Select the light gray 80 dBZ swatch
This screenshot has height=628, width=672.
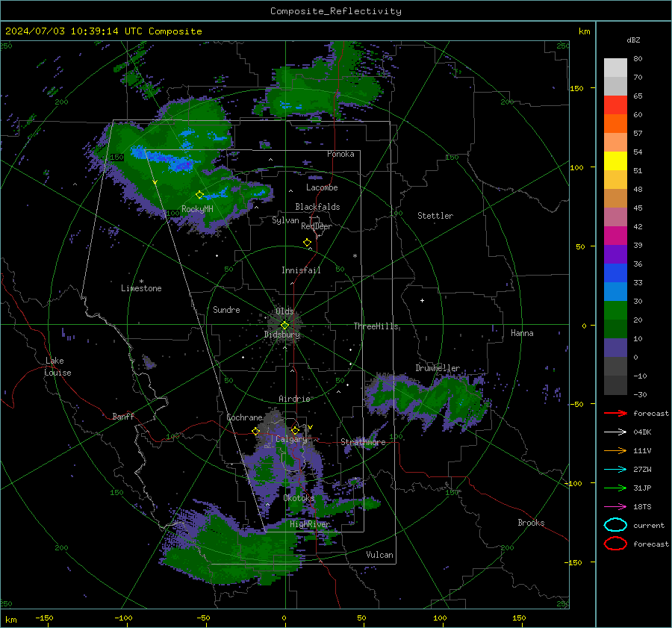tap(615, 67)
